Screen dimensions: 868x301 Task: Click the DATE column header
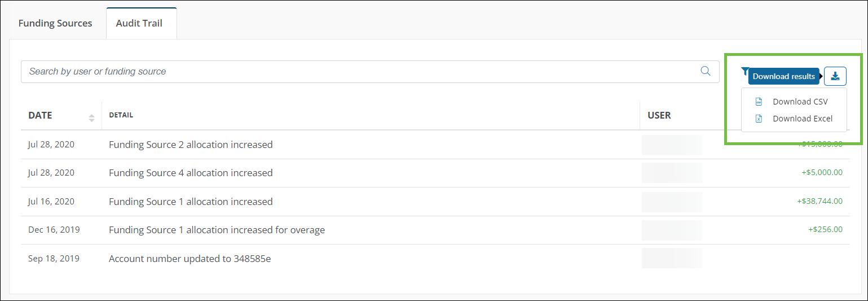[x=40, y=115]
